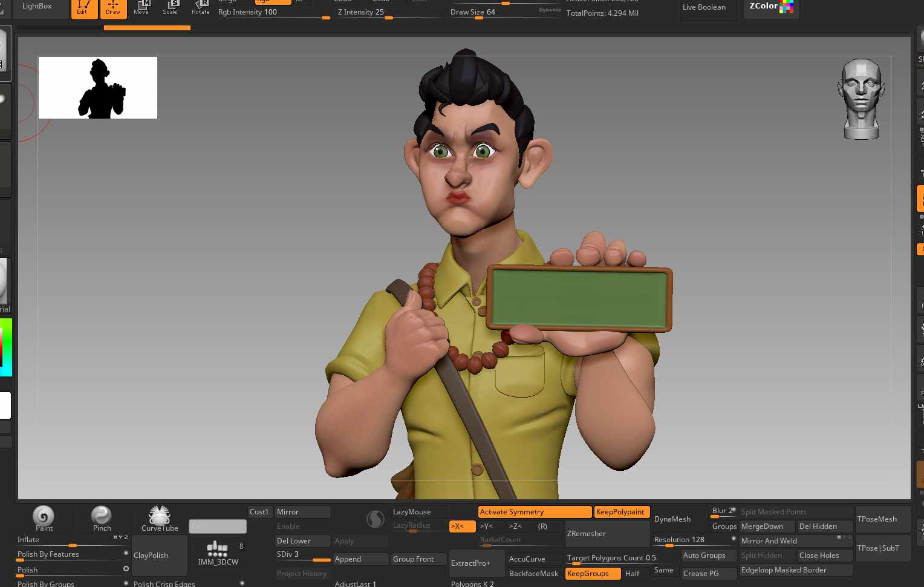Enable Z axis symmetry
924x587 pixels.
point(520,526)
